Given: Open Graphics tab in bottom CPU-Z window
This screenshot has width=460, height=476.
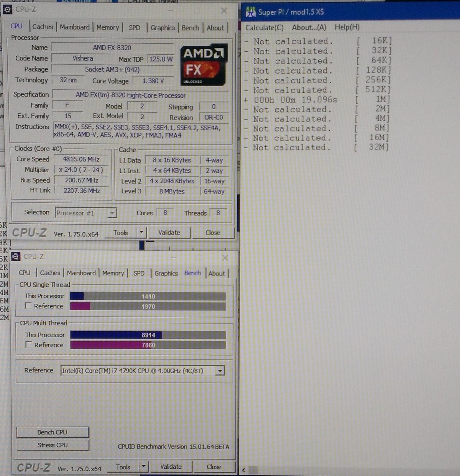Looking at the screenshot, I should (x=166, y=273).
